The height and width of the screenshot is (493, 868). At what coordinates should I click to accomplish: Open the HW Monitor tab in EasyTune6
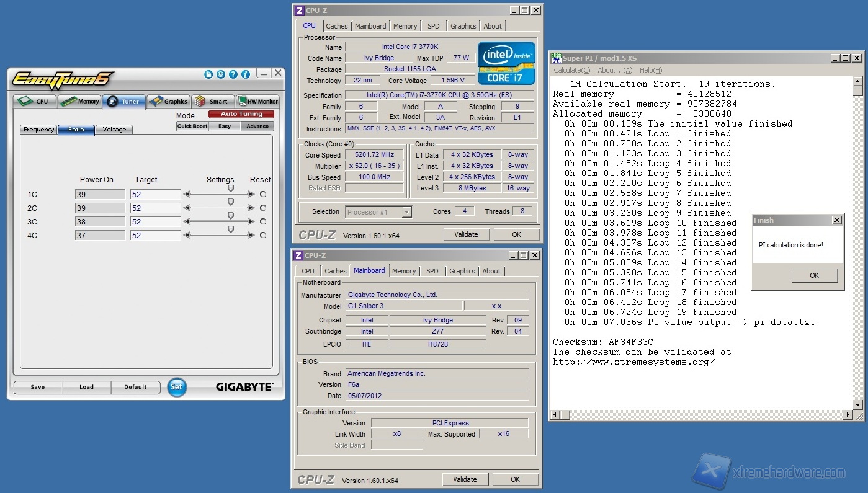pos(258,101)
